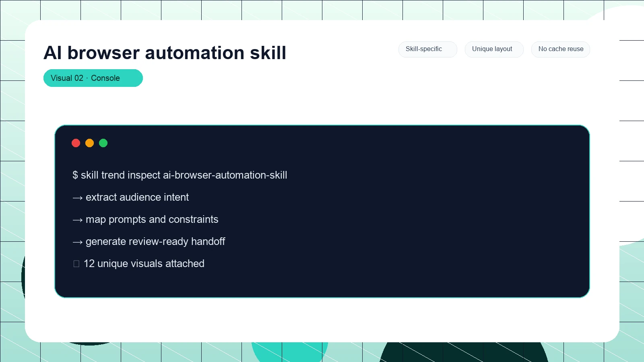644x362 pixels.
Task: Click the box glyph before '12 unique visuals'
Action: [x=76, y=264]
